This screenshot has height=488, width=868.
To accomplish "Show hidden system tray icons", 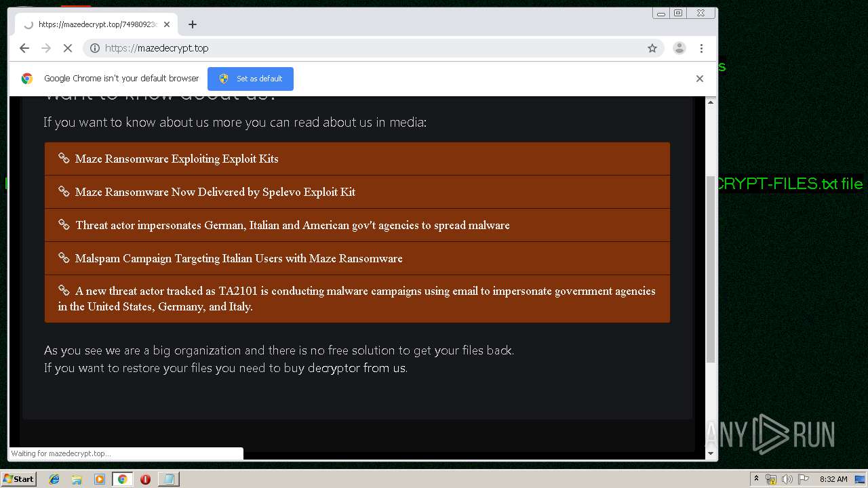I will pos(756,479).
